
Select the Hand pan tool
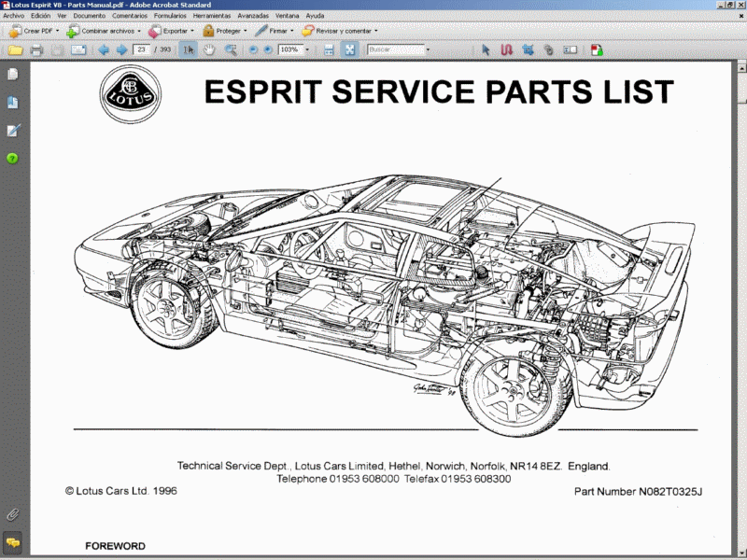coord(209,49)
